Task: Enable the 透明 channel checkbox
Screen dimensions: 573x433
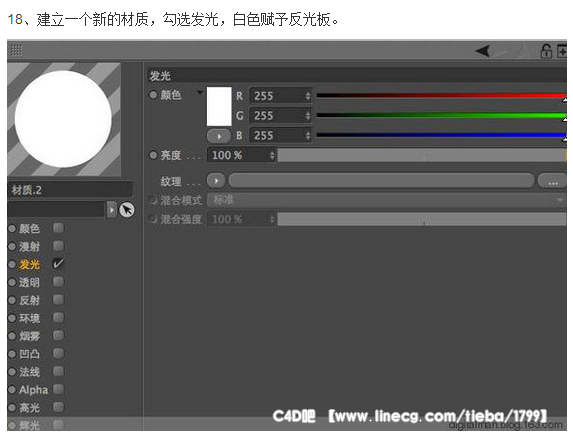Action: point(58,282)
